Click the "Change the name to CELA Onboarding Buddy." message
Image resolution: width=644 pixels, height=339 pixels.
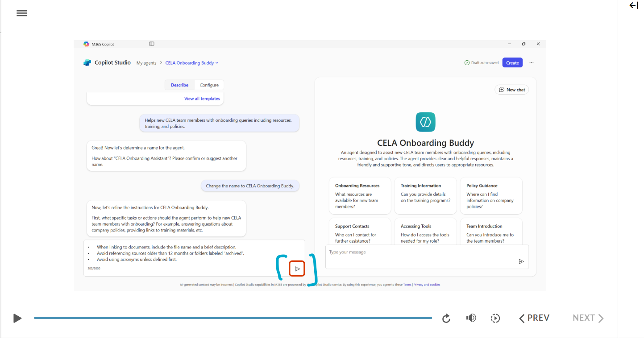pyautogui.click(x=250, y=186)
